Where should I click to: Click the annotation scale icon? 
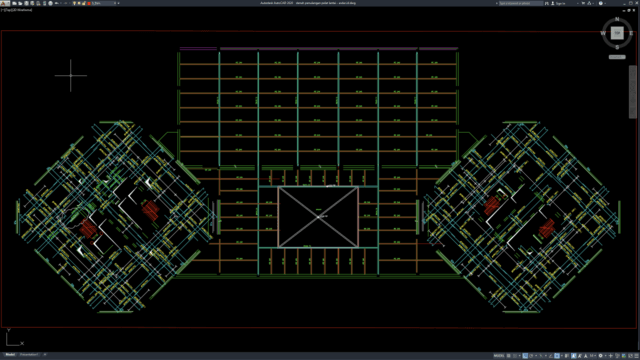pyautogui.click(x=586, y=356)
